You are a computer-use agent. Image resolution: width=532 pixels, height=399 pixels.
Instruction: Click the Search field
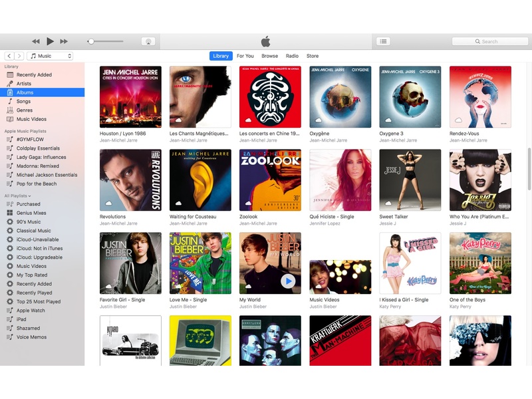point(490,41)
